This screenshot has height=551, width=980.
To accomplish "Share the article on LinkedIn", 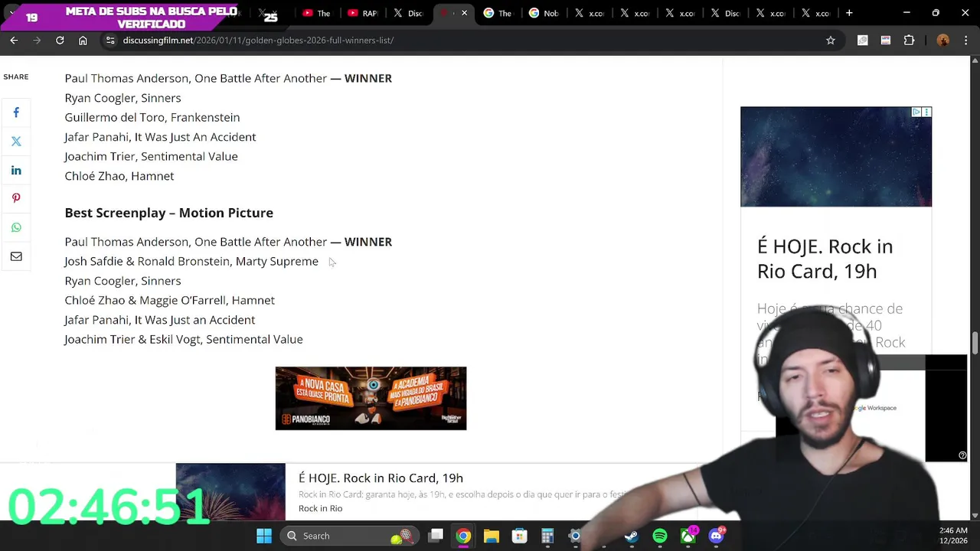I will [x=16, y=170].
